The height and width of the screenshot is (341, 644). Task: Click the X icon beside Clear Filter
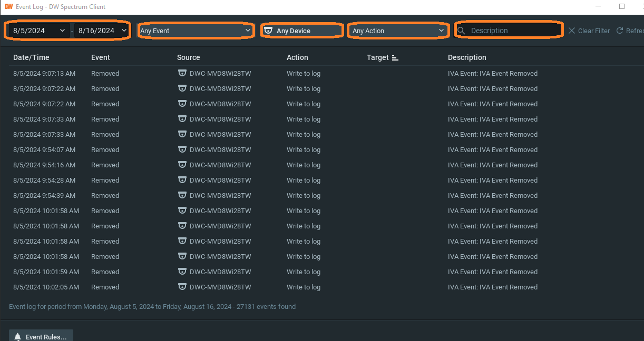571,31
